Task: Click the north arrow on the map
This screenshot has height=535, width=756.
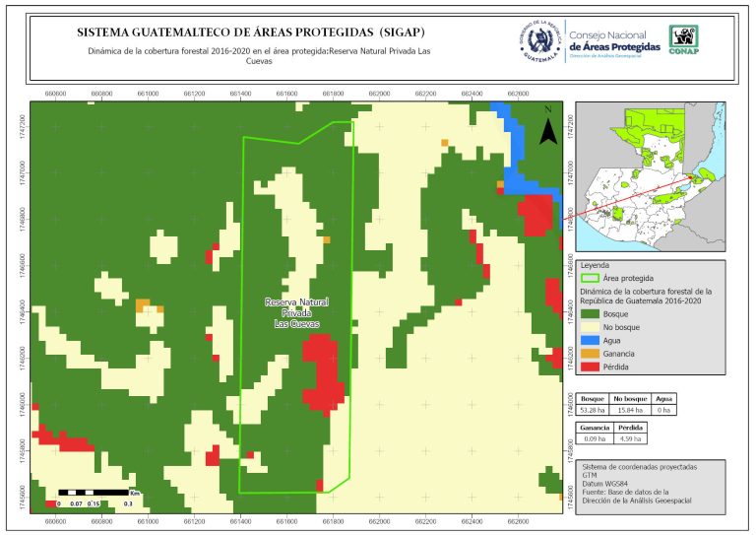Action: [550, 126]
